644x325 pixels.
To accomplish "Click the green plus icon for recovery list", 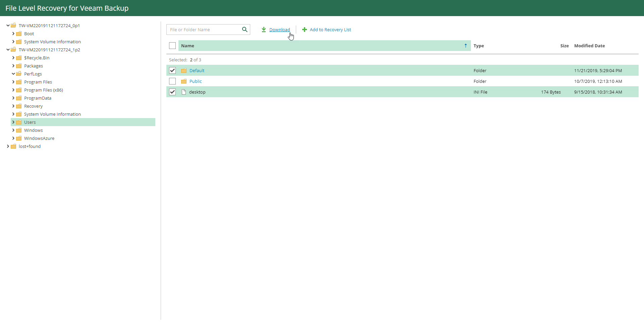I will 305,30.
